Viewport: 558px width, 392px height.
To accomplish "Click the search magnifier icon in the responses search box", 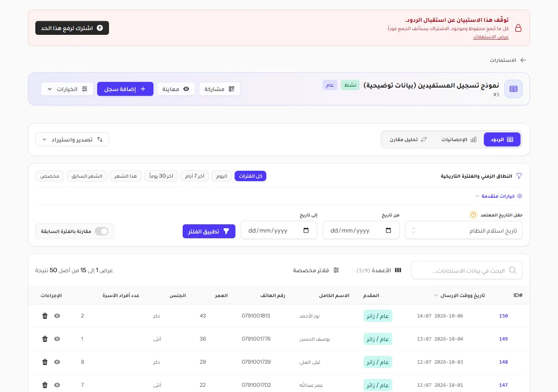I will click(x=513, y=270).
